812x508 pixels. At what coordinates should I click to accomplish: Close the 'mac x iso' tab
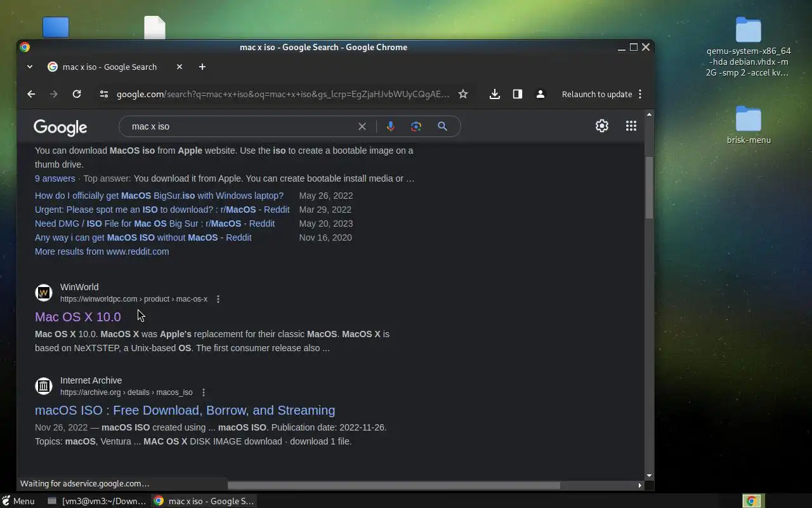[x=179, y=67]
